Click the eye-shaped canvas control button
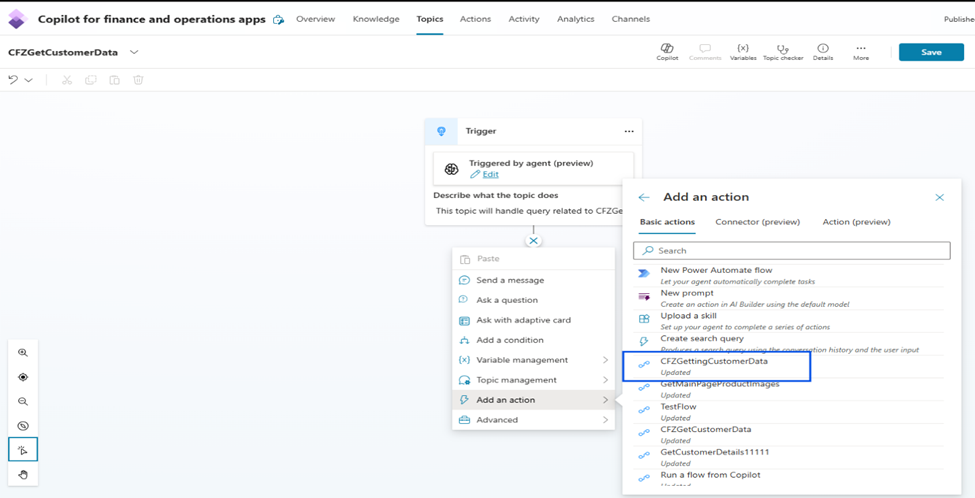 (23, 377)
